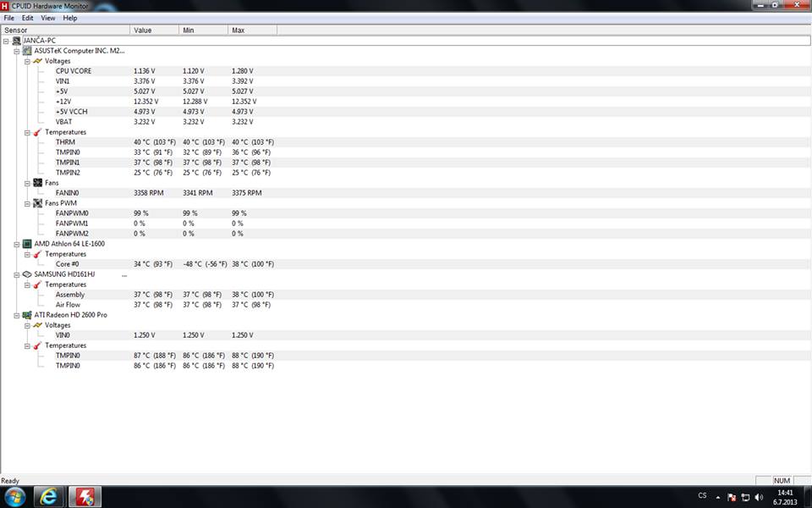Open Internet Explorer from taskbar

(x=48, y=497)
